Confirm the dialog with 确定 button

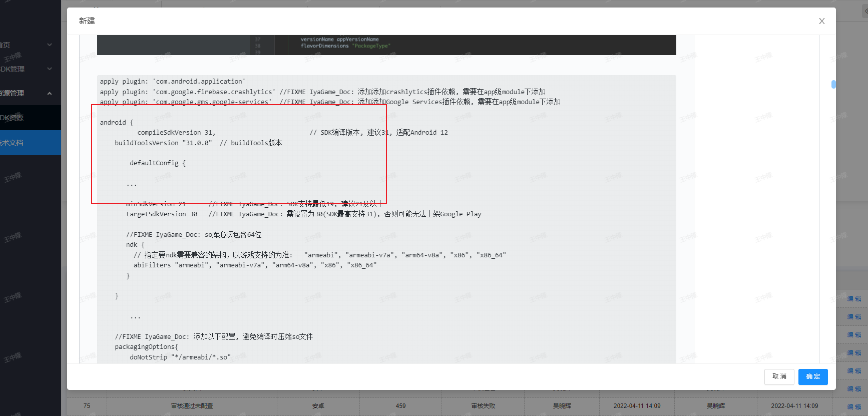(812, 376)
